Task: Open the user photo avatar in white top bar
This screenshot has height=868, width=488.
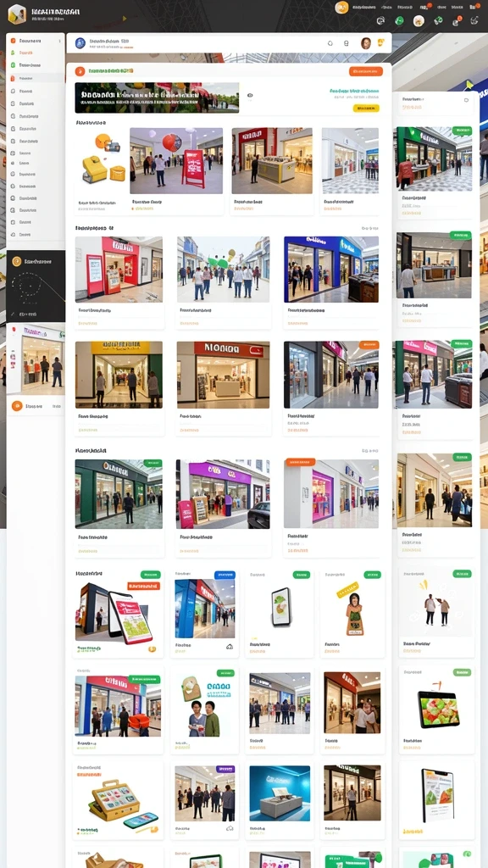Action: (366, 42)
